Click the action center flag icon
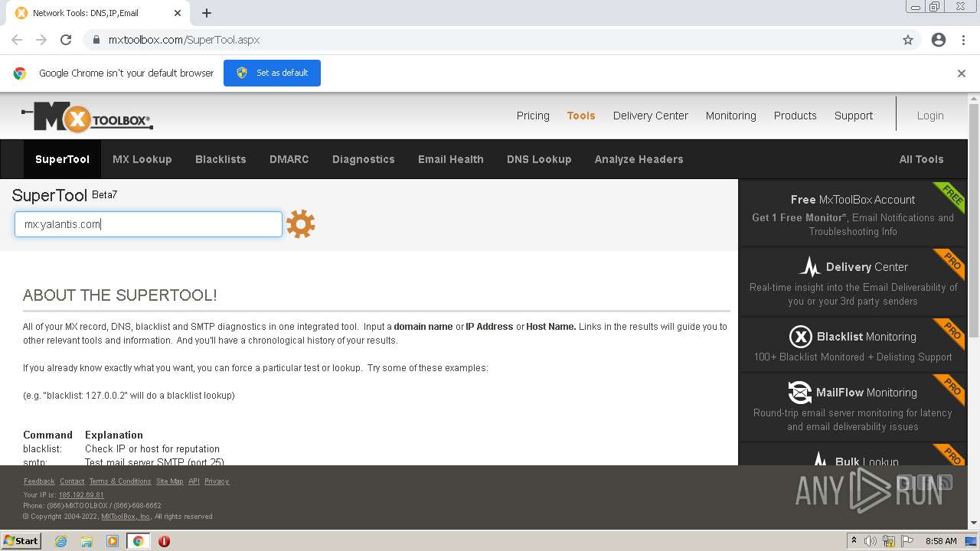Image resolution: width=980 pixels, height=551 pixels. click(x=907, y=541)
